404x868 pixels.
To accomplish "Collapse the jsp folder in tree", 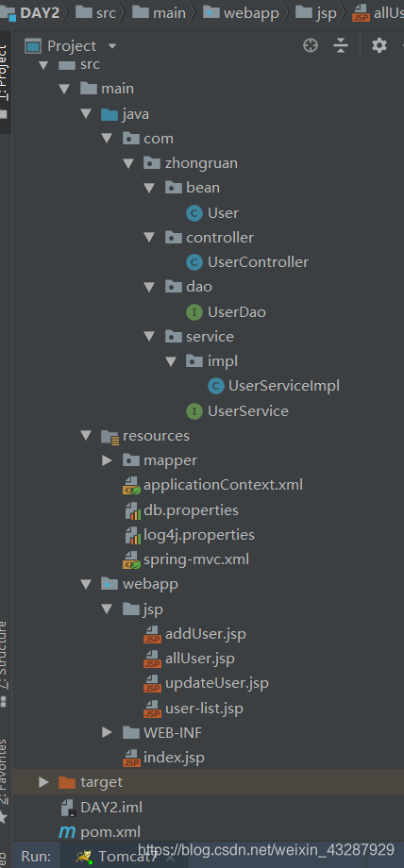I will 107,609.
